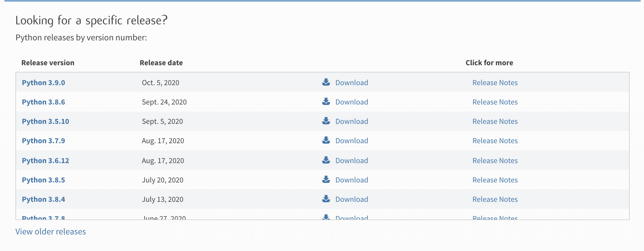Click Download text link for Python 3.9.0

click(352, 83)
